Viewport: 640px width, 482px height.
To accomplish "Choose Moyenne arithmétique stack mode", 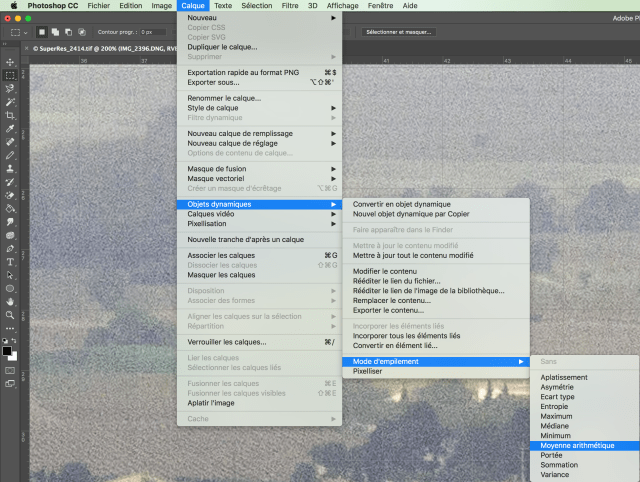I will click(x=577, y=445).
